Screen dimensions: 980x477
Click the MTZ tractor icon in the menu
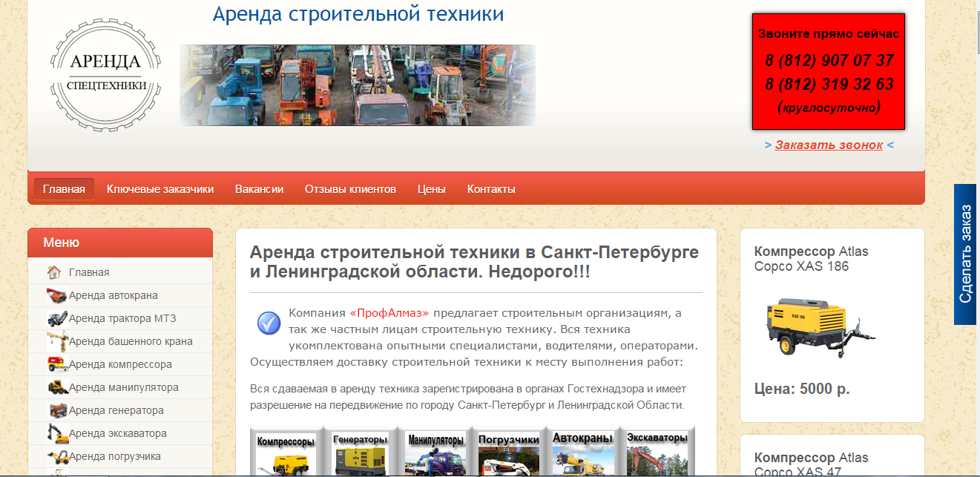click(x=57, y=318)
